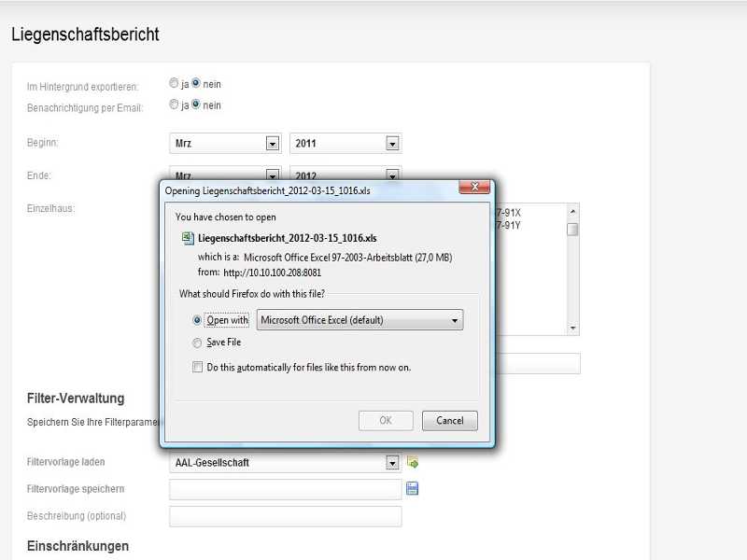Click the Filtervorlage speichern input field
The height and width of the screenshot is (560, 747).
286,489
